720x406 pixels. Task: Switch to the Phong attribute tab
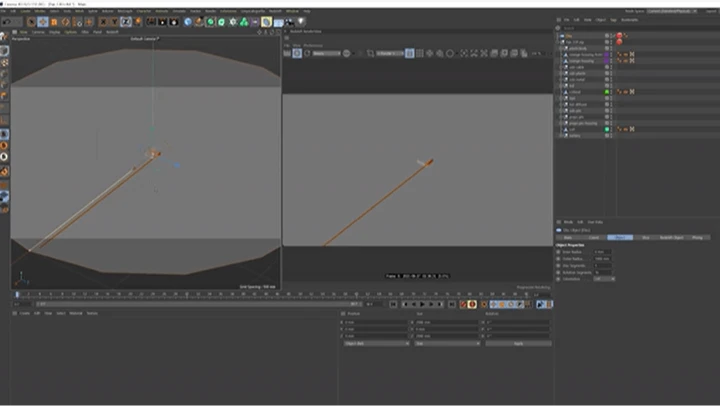coord(698,237)
